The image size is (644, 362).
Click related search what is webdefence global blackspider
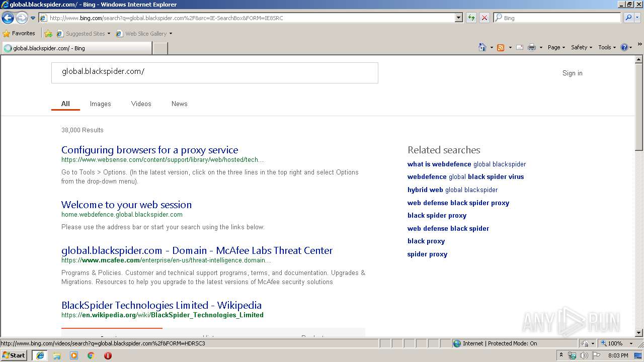[466, 164]
